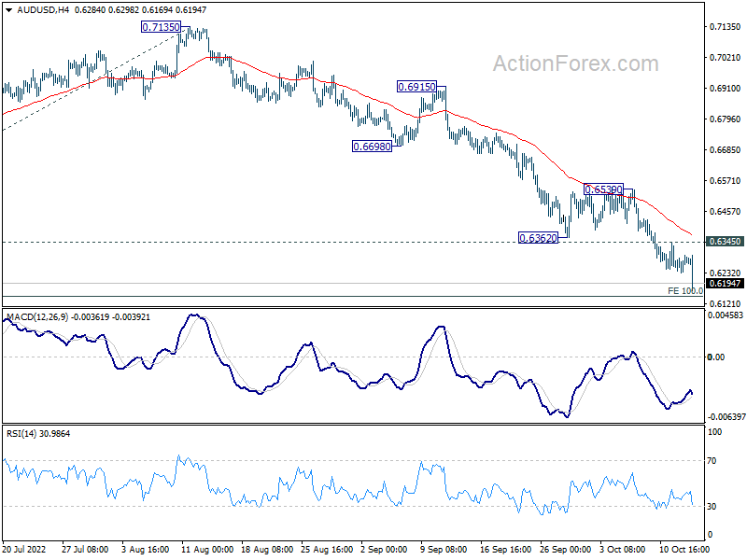The height and width of the screenshot is (560, 747).
Task: Click the RSI 30 level value
Action: click(712, 506)
